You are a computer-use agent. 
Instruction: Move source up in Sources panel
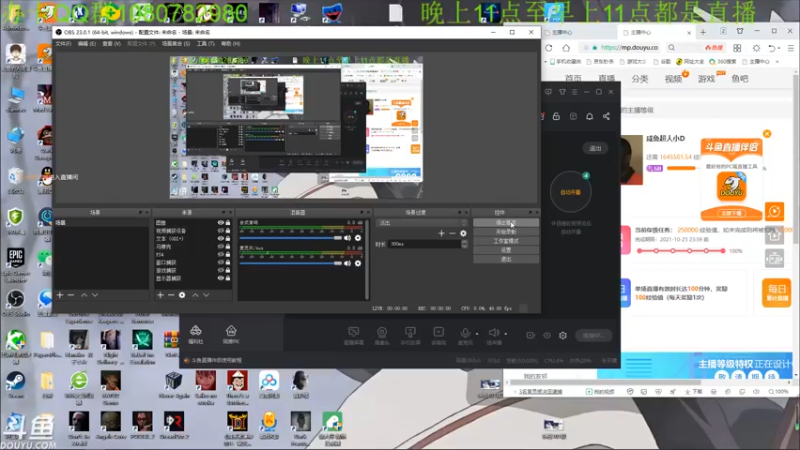click(x=195, y=295)
